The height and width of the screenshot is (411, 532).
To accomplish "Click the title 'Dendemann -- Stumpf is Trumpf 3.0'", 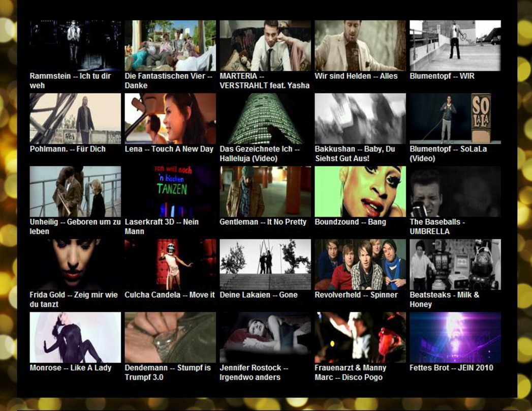I will point(168,373).
